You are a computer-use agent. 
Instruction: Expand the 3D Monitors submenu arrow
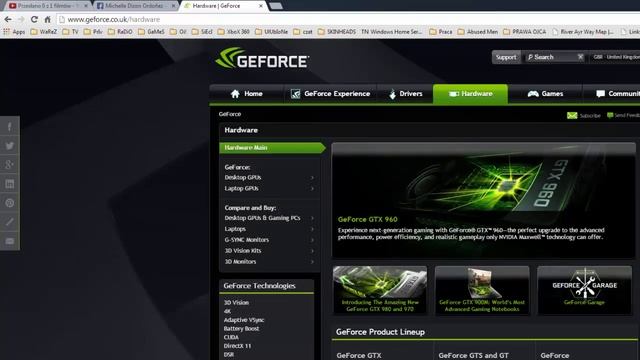[x=312, y=262]
